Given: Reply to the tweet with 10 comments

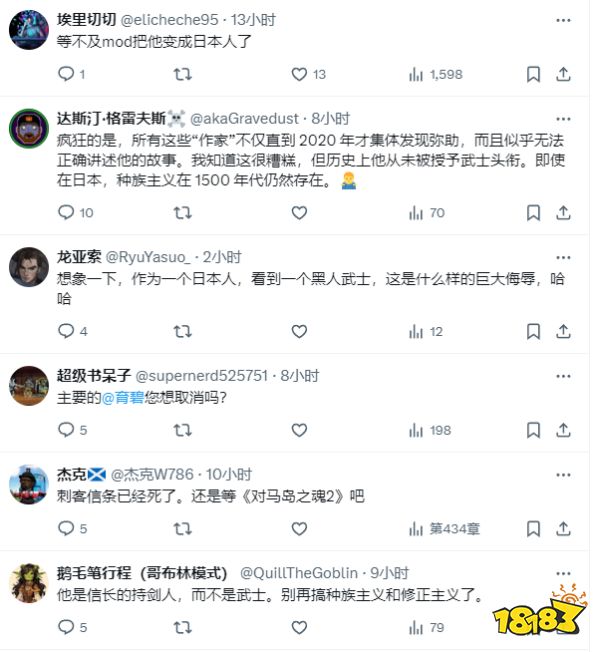Looking at the screenshot, I should point(66,213).
